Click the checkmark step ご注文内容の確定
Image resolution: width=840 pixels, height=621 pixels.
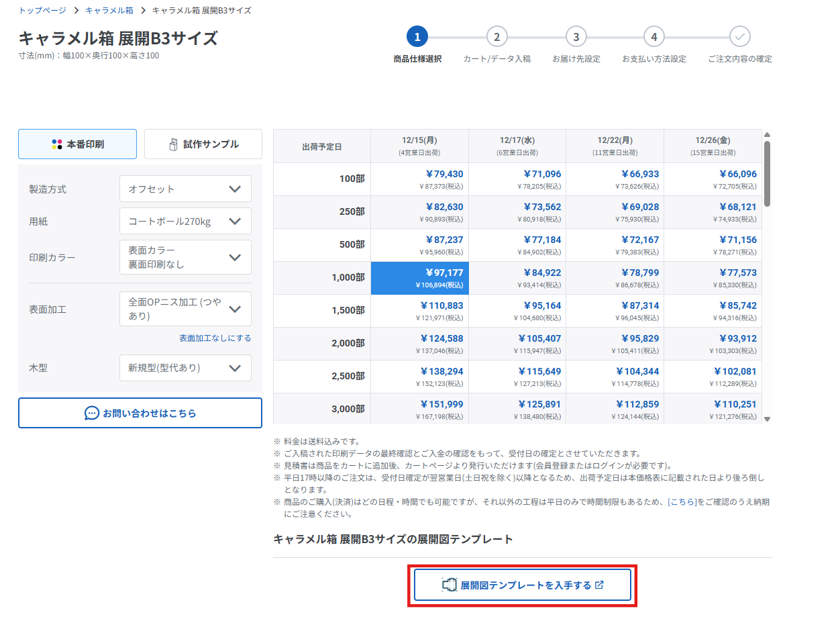(x=739, y=36)
